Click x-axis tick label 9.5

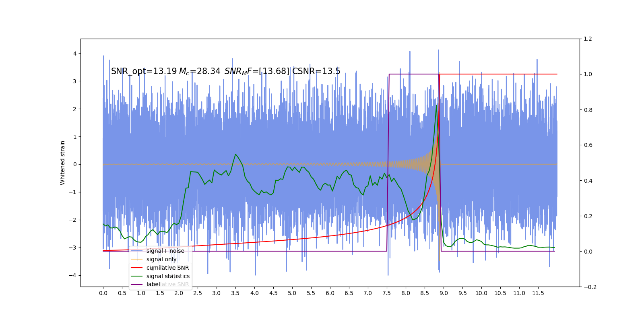pos(462,293)
